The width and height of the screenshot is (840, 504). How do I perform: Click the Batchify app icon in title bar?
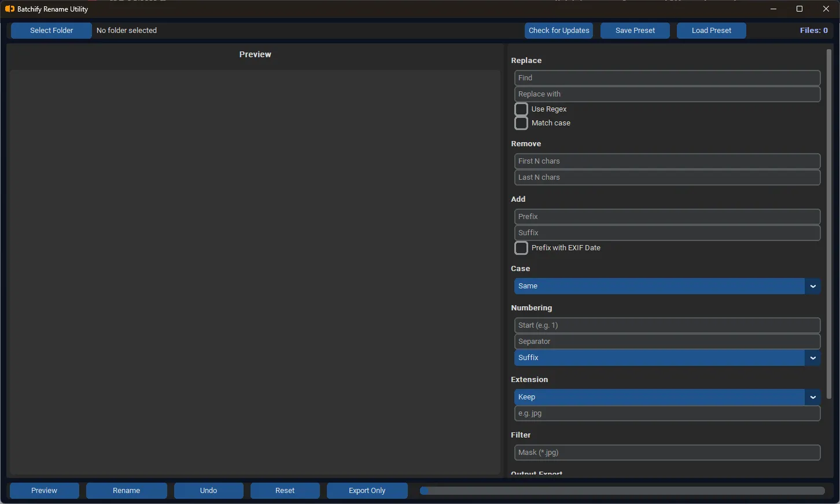tap(9, 9)
